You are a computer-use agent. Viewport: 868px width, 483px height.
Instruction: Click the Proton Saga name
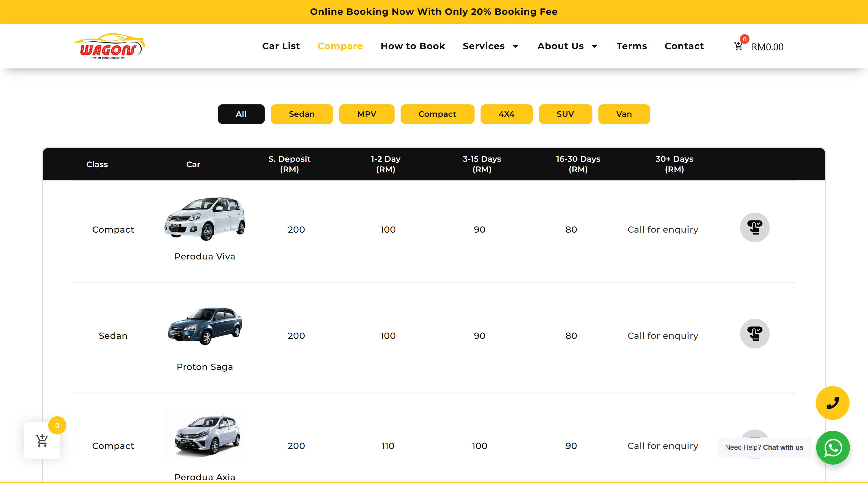click(x=205, y=367)
